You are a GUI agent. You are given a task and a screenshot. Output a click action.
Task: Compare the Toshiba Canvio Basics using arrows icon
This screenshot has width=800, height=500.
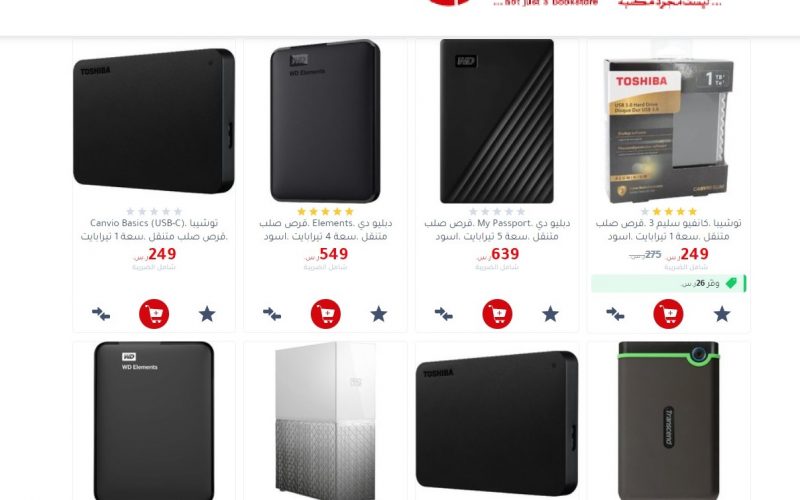[101, 314]
